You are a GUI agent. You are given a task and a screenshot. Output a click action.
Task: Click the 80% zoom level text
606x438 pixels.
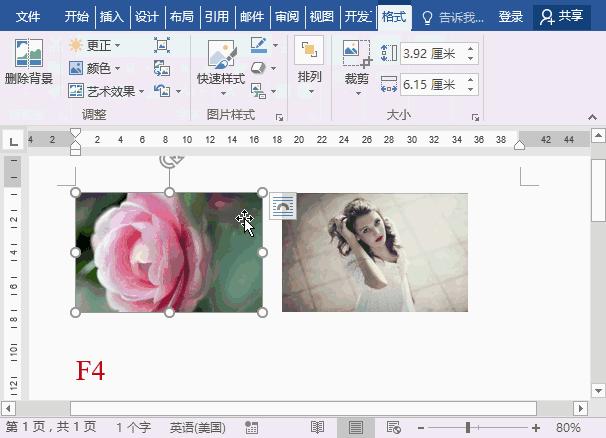click(568, 428)
